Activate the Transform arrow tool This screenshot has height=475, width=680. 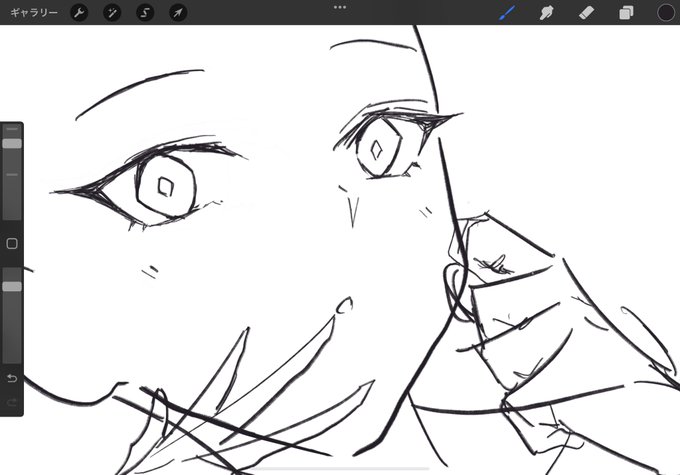178,13
